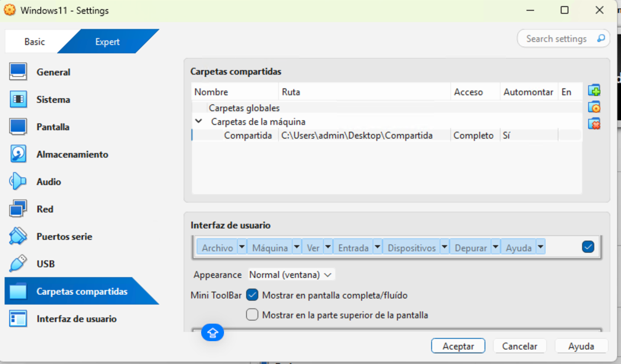Open the Máquina menu dropdown arrow

(x=297, y=247)
